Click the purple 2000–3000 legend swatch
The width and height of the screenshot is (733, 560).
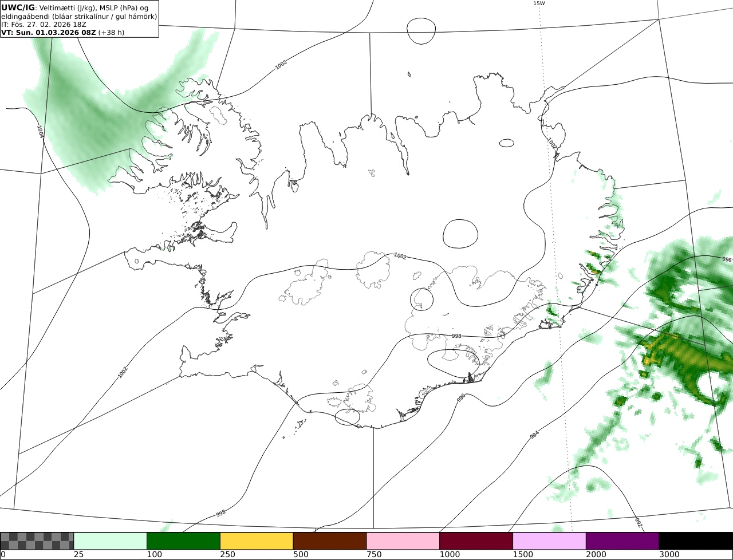pos(622,541)
